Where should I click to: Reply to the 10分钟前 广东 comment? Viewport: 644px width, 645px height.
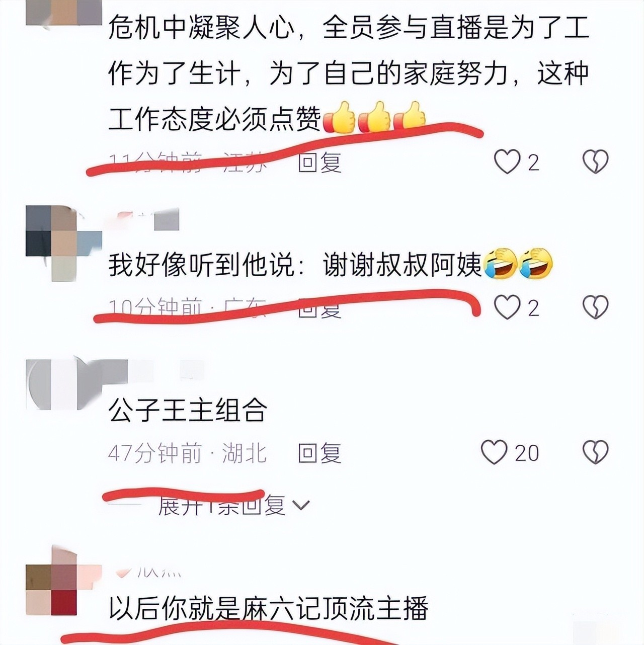[319, 308]
